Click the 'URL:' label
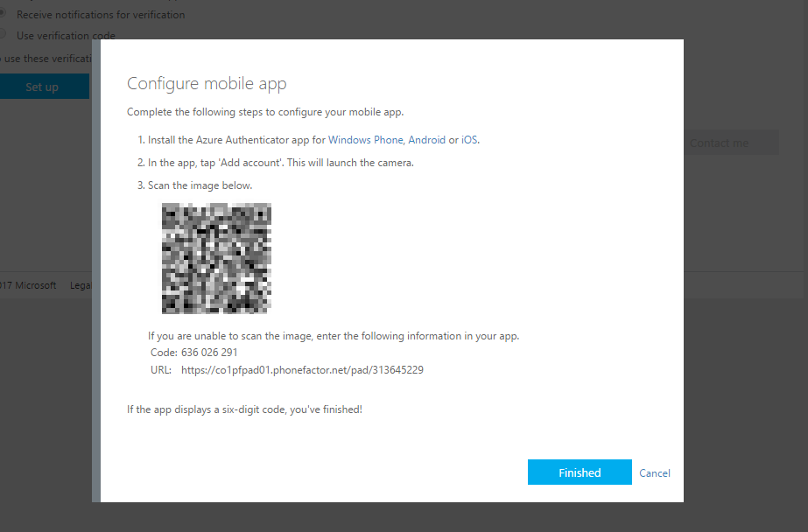This screenshot has height=532, width=808. (161, 370)
